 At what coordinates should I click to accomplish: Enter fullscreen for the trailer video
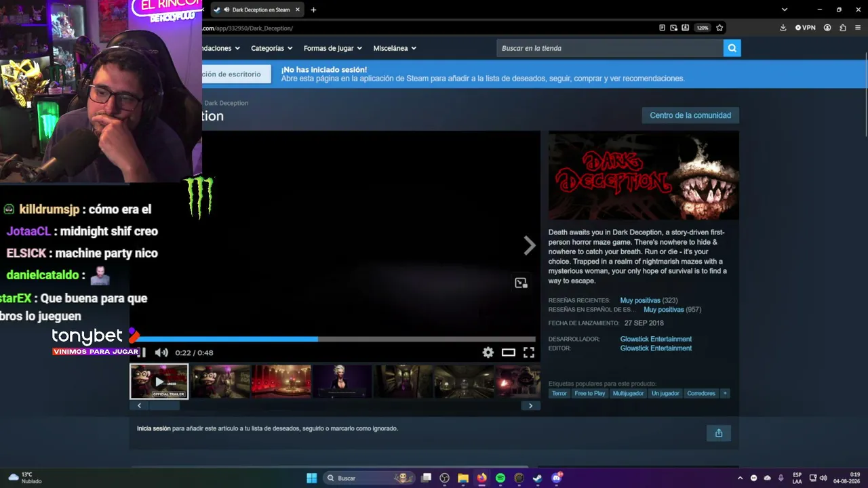(529, 352)
